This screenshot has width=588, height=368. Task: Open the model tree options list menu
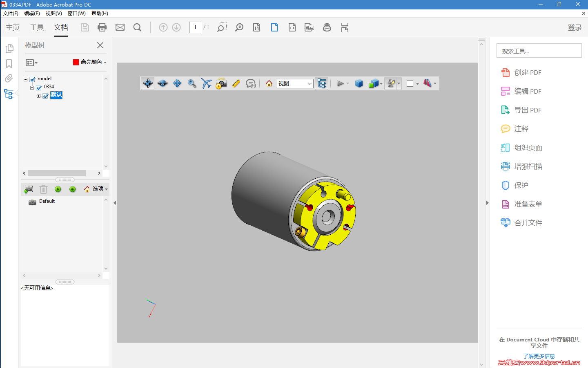[31, 63]
